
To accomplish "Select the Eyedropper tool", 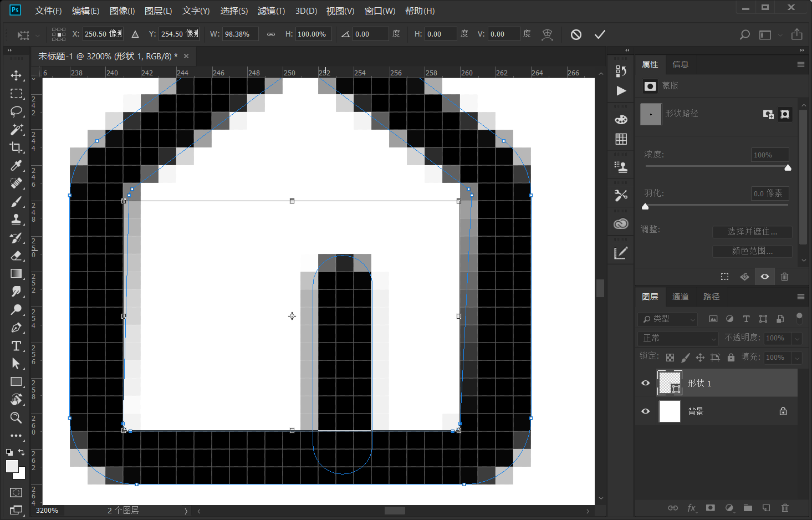I will pos(16,166).
